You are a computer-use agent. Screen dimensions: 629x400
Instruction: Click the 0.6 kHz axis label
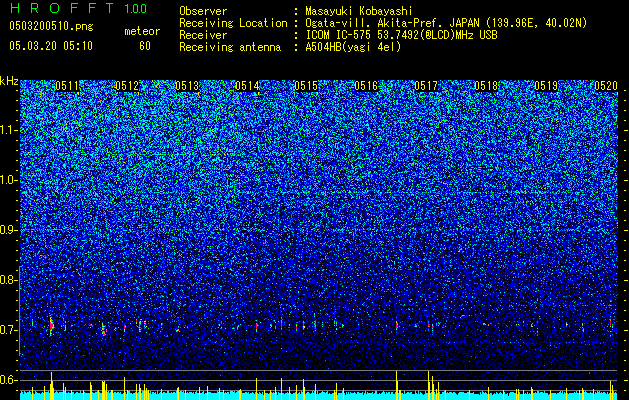[7, 380]
